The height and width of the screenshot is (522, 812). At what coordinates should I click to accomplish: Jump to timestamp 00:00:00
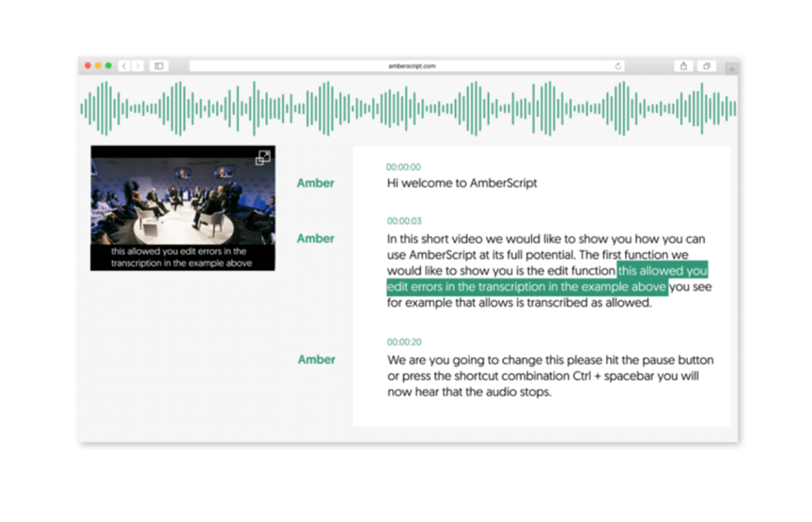(403, 166)
